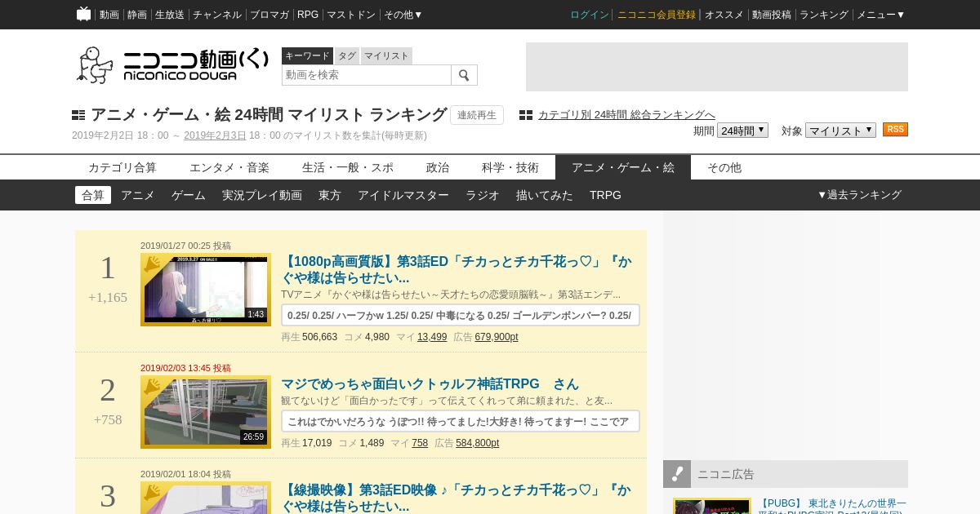Screen dimensions: 980x514
Task: Click the Niconico Douga logo
Action: [172, 65]
